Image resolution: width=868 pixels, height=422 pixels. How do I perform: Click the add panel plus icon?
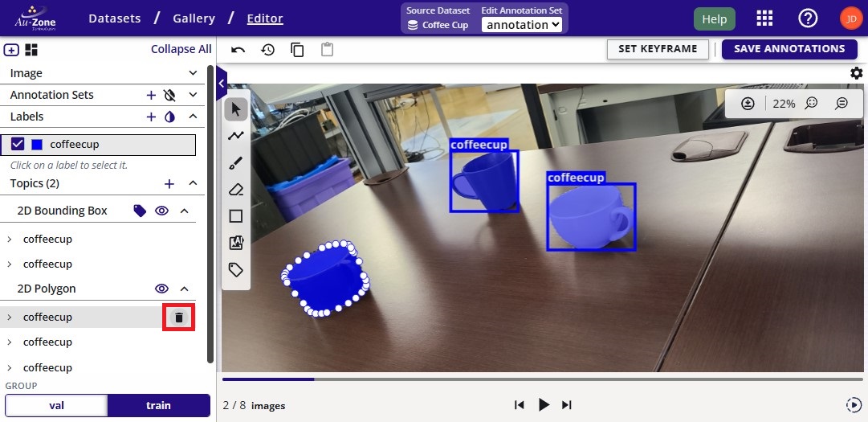pyautogui.click(x=11, y=50)
